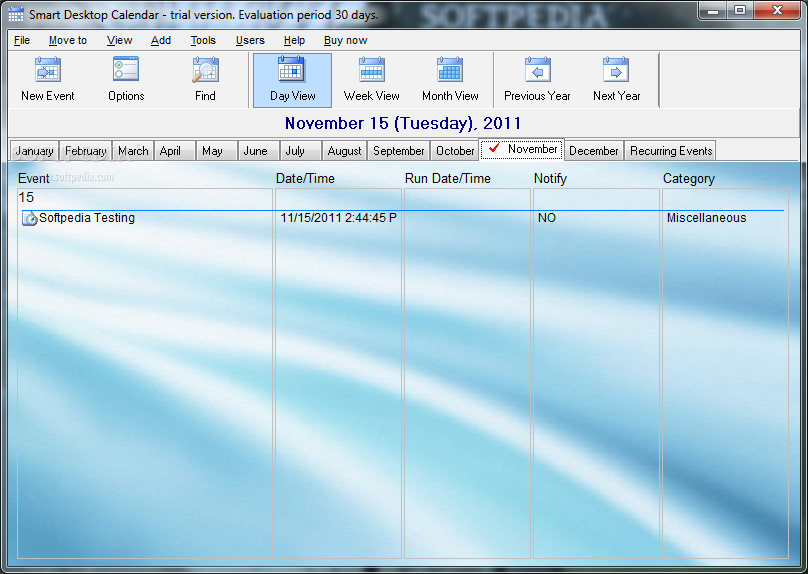Click the Event column header

[x=34, y=178]
